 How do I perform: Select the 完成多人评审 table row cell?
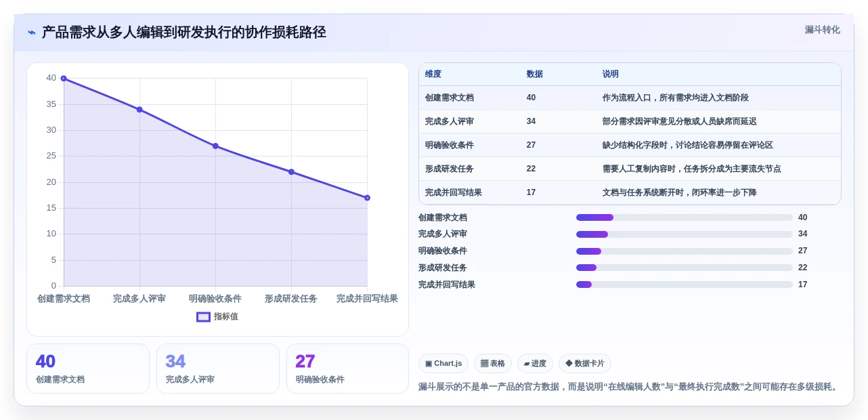[x=450, y=121]
